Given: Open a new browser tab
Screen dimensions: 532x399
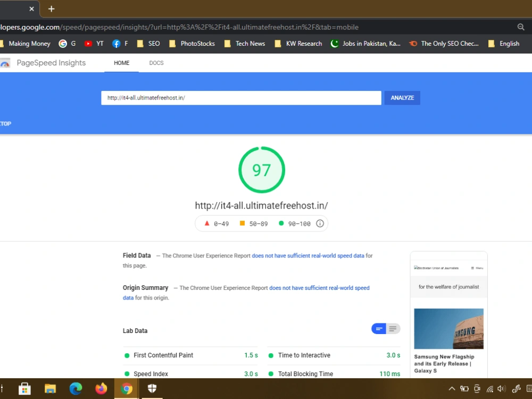Looking at the screenshot, I should pyautogui.click(x=51, y=9).
